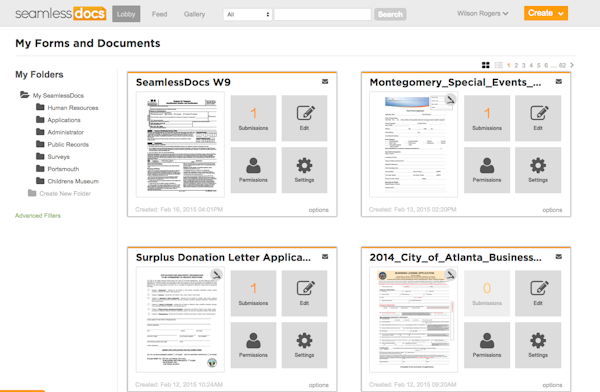This screenshot has width=600, height=392.
Task: Open Submissions tile on 2014_City_of_Atlanta_Business card
Action: point(487,293)
